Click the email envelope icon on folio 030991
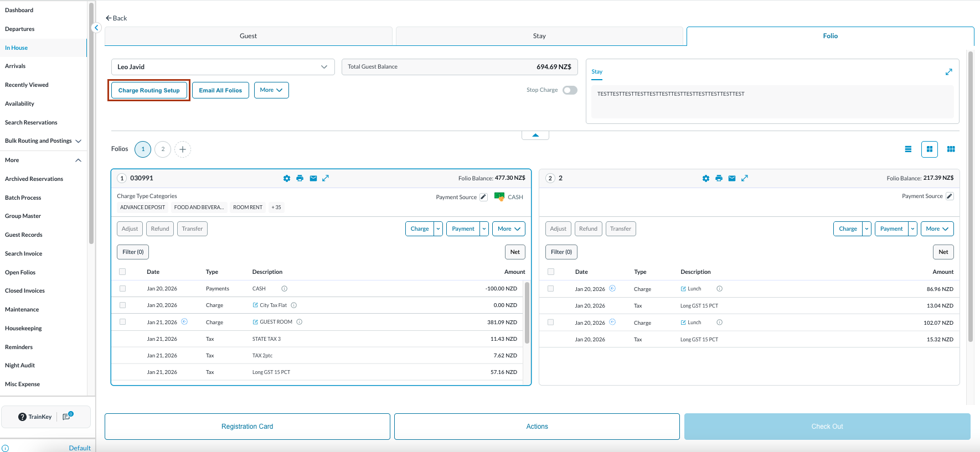Viewport: 980px width, 452px height. click(x=313, y=178)
